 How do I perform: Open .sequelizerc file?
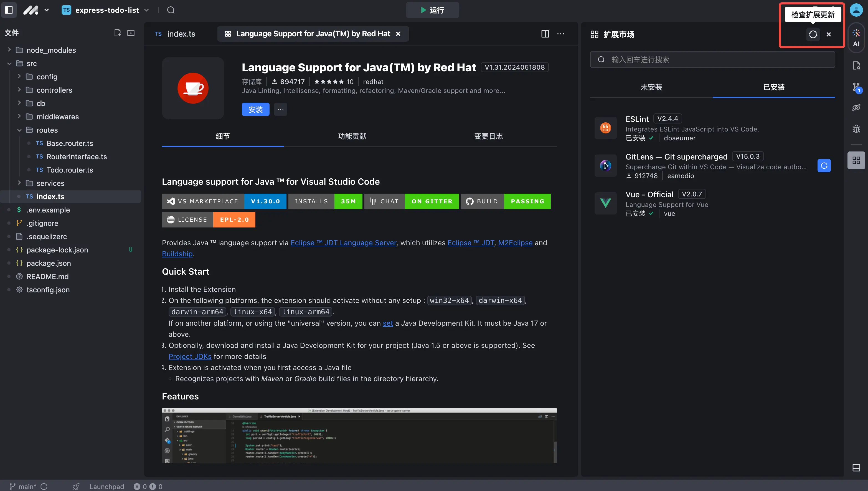click(x=70, y=236)
